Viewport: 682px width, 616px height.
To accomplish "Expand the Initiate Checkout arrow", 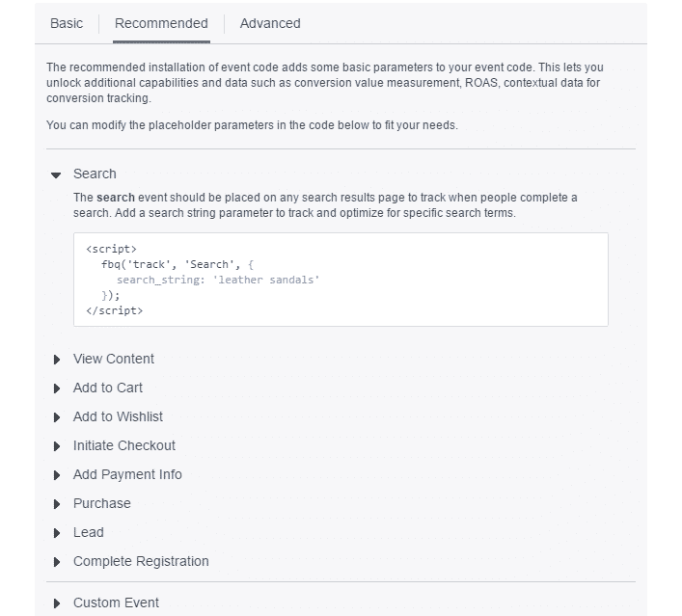I will pos(57,446).
